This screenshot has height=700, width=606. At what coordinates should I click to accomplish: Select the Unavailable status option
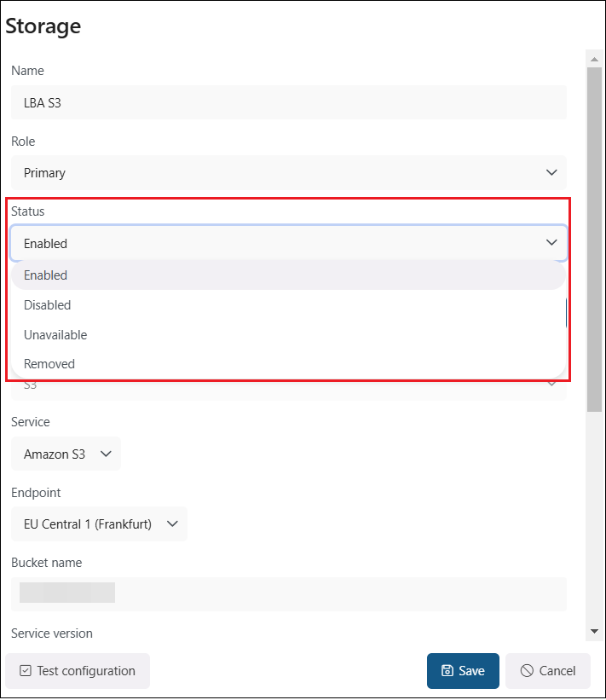(55, 335)
